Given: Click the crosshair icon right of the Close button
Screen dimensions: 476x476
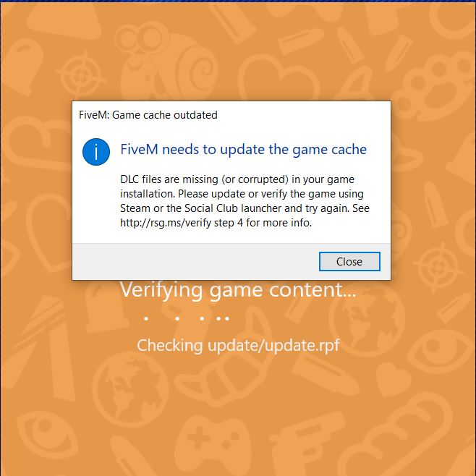Looking at the screenshot, I should pyautogui.click(x=438, y=268).
